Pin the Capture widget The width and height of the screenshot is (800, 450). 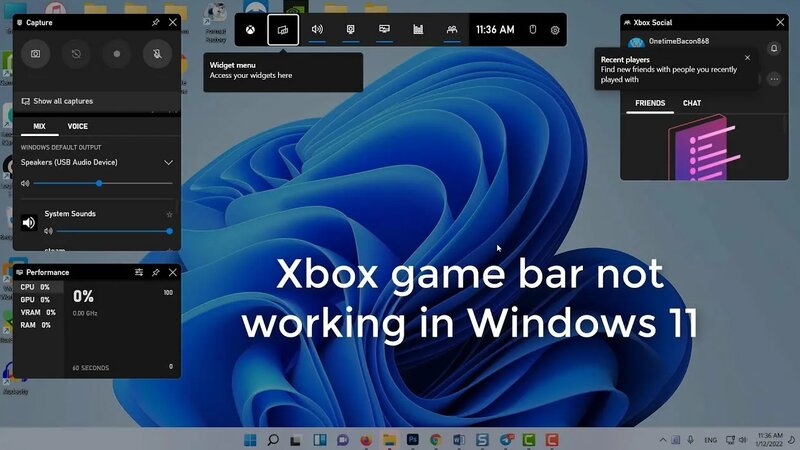(156, 22)
